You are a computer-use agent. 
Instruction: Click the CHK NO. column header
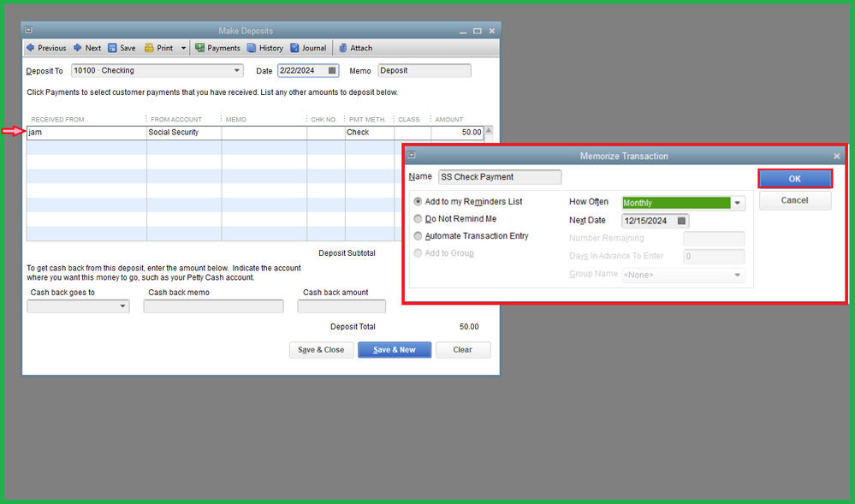click(x=324, y=120)
